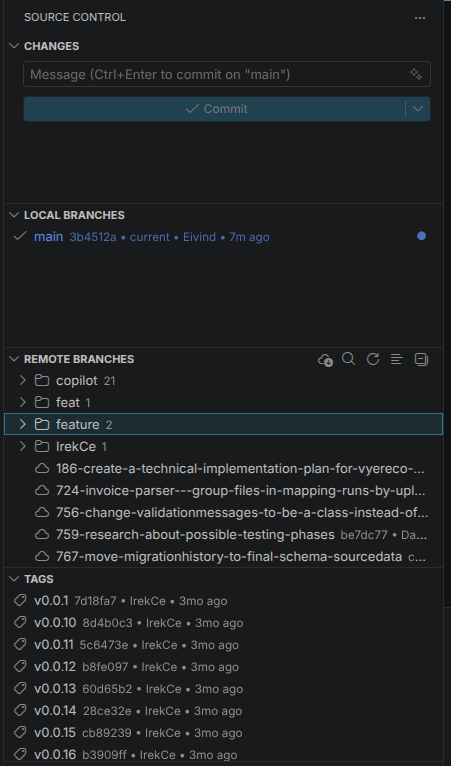Click the folder icon next to copilot
The width and height of the screenshot is (451, 766).
(x=42, y=381)
